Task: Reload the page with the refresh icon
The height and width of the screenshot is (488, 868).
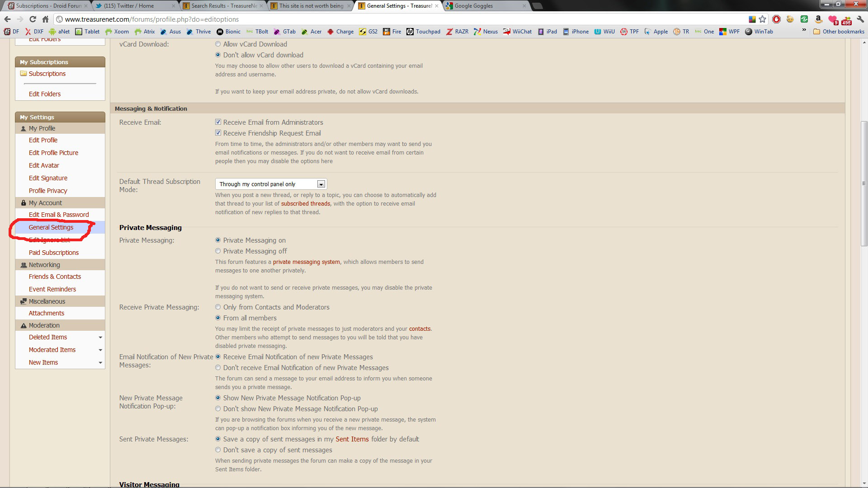Action: (x=33, y=19)
